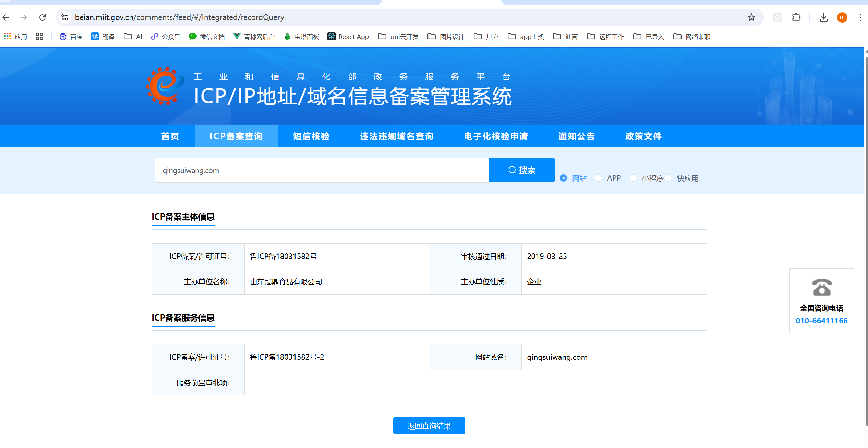Select the 快应用 radio option
Image resolution: width=868 pixels, height=448 pixels.
[668, 178]
